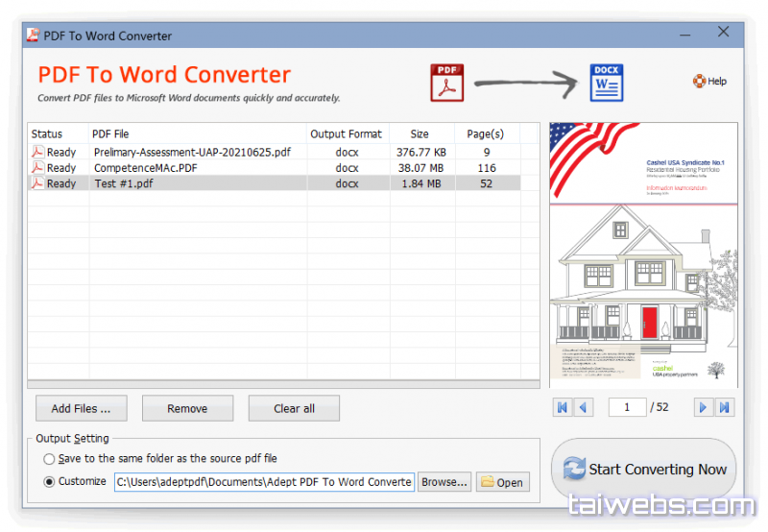Screen dimensions: 768x532
Task: Click the blue DOCX Word icon
Action: click(x=607, y=83)
